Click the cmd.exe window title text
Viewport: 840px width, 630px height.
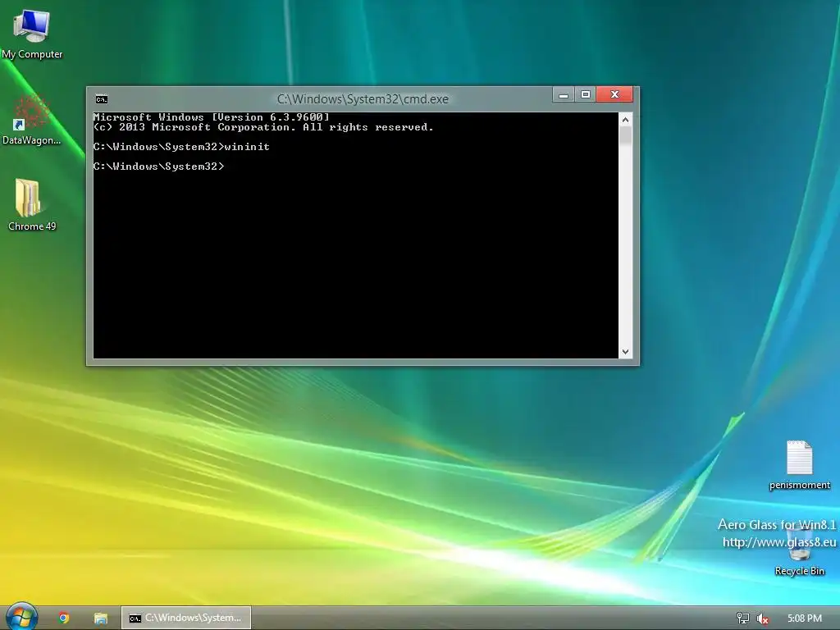click(363, 99)
